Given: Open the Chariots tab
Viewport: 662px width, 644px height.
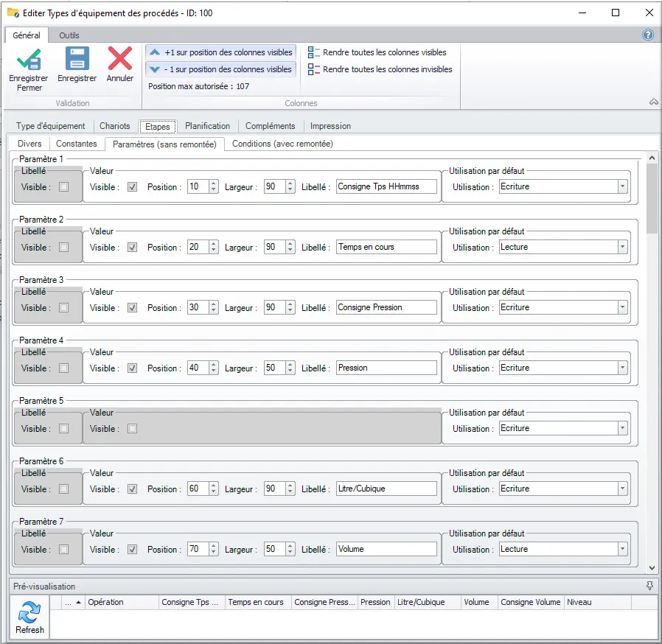Looking at the screenshot, I should [115, 126].
